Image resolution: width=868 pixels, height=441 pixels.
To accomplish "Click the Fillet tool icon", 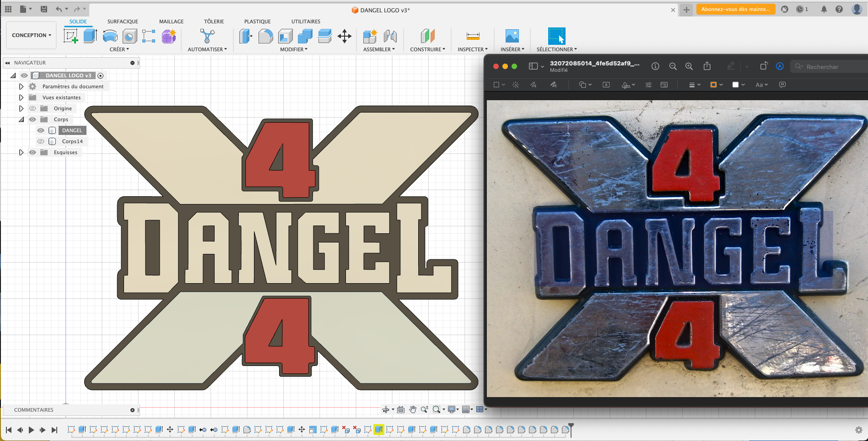I will pyautogui.click(x=265, y=36).
